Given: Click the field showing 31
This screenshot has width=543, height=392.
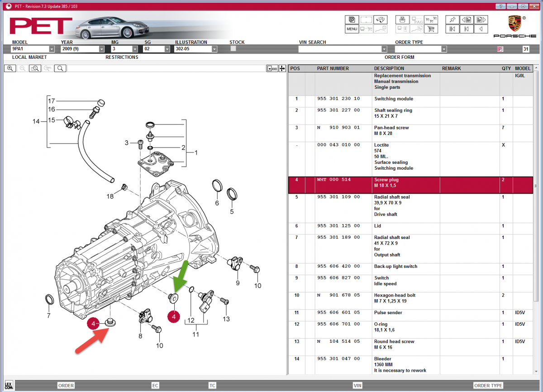Looking at the screenshot, I should 526,49.
